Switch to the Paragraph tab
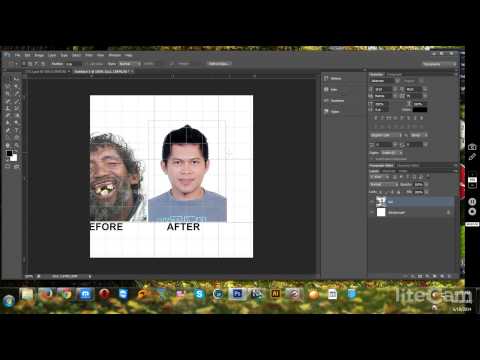The image size is (480, 360). (x=394, y=74)
